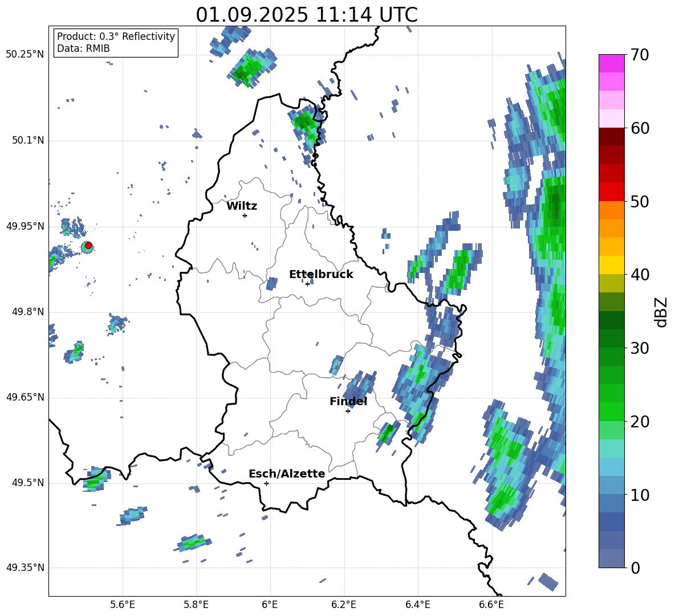675x616 pixels.
Task: Click the Ettelbruck station cross marker
Action: tap(307, 284)
